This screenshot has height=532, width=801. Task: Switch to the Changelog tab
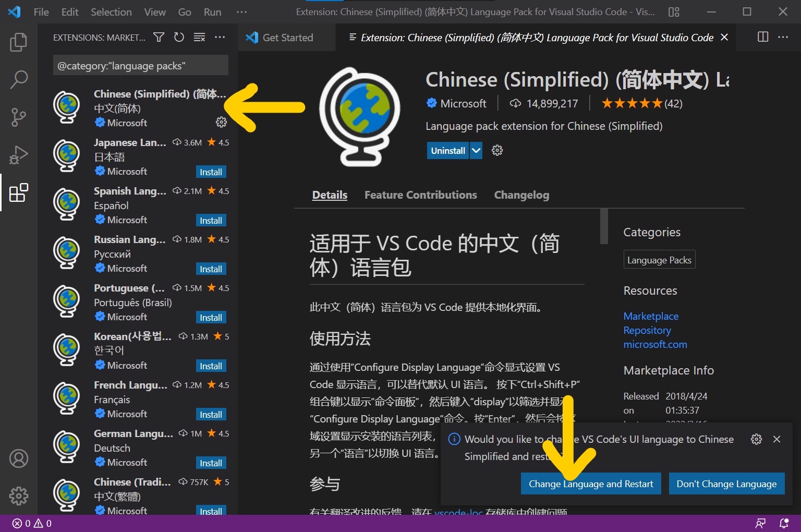pyautogui.click(x=521, y=195)
